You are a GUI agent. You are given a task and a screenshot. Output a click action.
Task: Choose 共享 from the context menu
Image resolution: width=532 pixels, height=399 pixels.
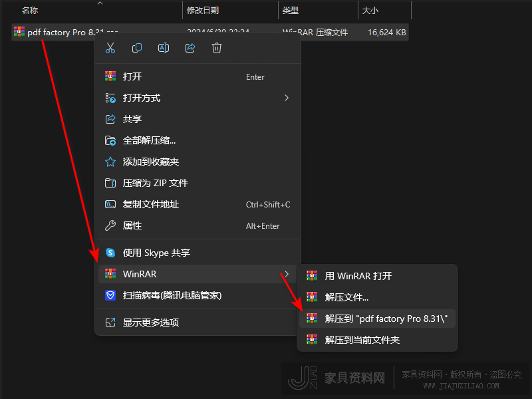point(198,119)
